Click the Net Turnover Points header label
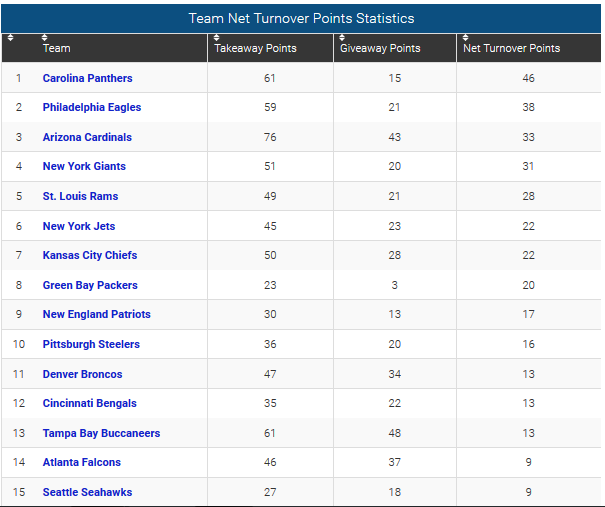The height and width of the screenshot is (507, 605). tap(512, 48)
